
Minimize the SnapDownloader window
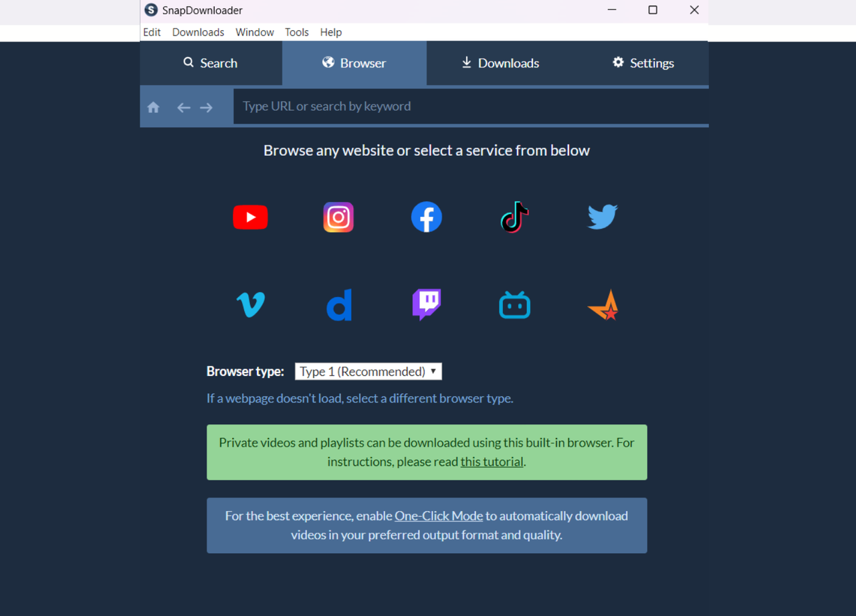[x=612, y=10]
